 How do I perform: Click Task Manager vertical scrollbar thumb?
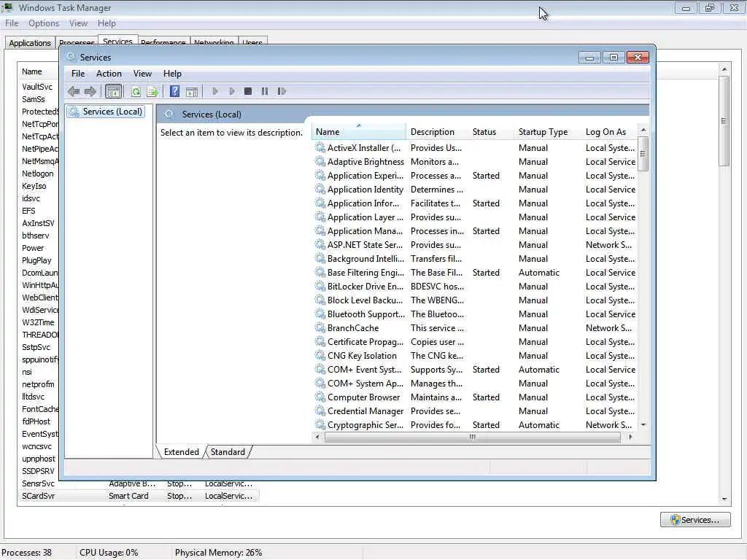(724, 121)
